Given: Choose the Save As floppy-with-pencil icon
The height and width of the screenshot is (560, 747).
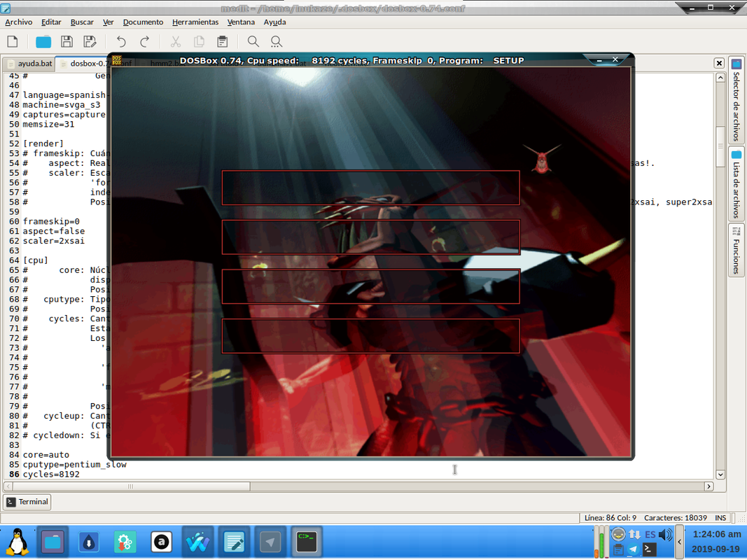Looking at the screenshot, I should coord(90,42).
